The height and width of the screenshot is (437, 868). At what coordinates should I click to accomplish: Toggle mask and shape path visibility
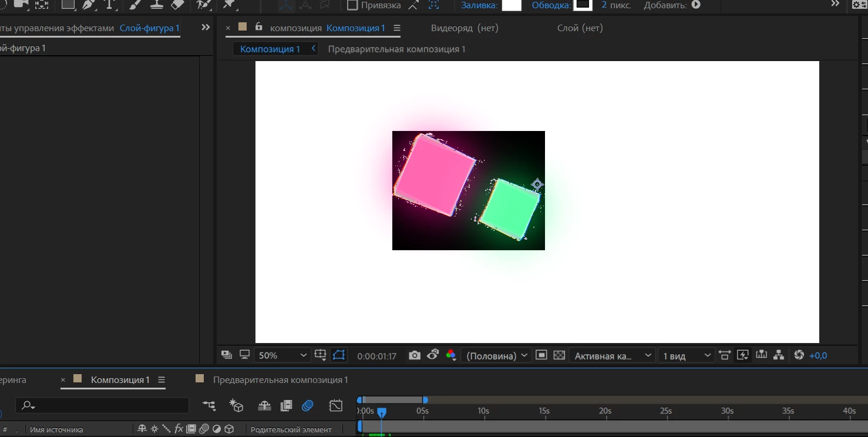pos(339,355)
